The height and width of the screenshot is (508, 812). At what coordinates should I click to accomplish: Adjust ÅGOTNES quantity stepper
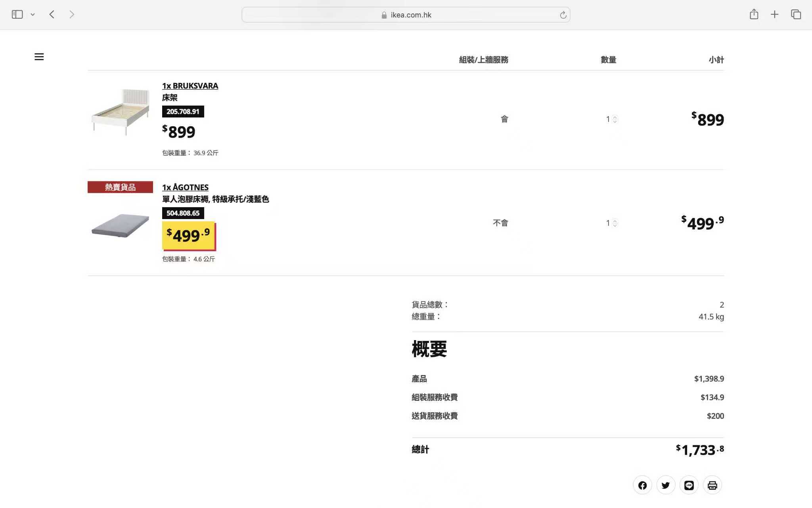tap(615, 223)
